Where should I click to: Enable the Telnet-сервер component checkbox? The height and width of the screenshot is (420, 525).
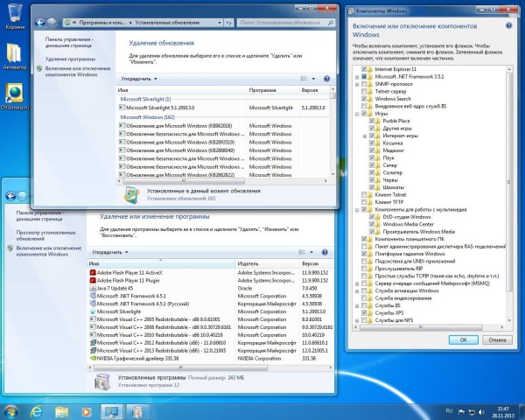point(364,90)
